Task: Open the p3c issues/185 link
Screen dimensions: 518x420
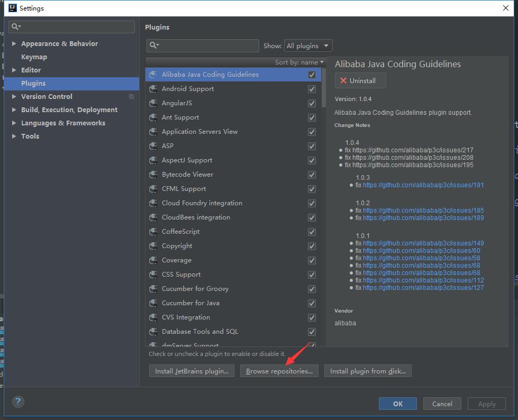Action: pyautogui.click(x=423, y=211)
